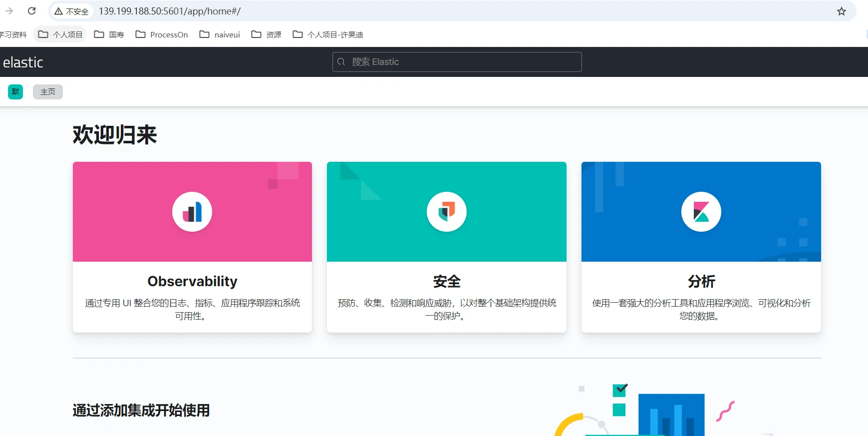Expand the naiveui bookmark folder
The height and width of the screenshot is (436, 868).
[x=220, y=34]
